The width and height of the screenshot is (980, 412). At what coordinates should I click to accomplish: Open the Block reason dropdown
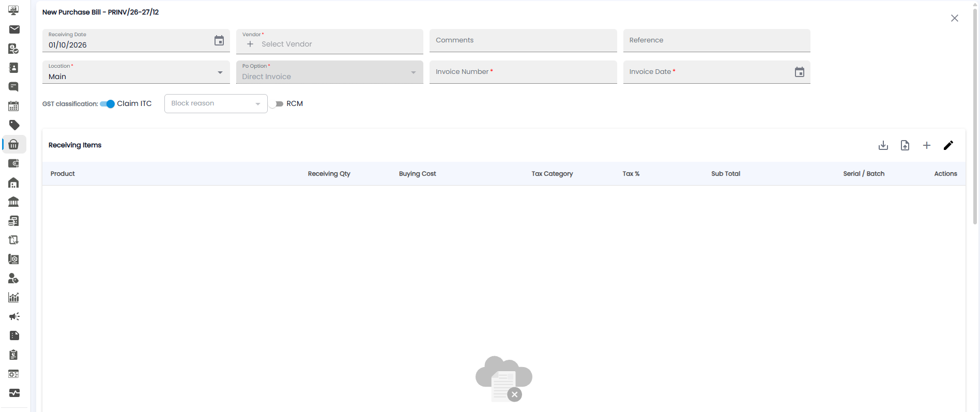click(x=216, y=103)
